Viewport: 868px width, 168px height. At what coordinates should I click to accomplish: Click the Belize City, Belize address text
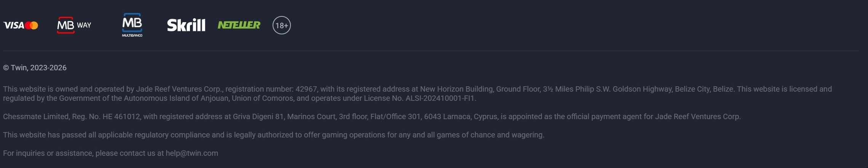(704, 89)
